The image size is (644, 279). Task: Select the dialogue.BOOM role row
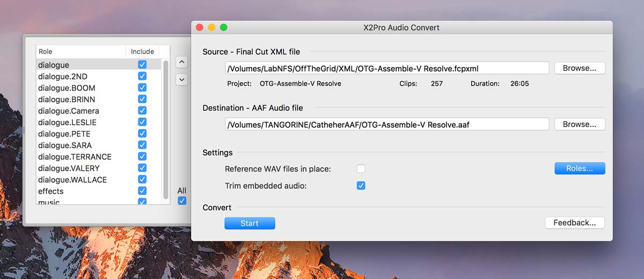(x=98, y=88)
